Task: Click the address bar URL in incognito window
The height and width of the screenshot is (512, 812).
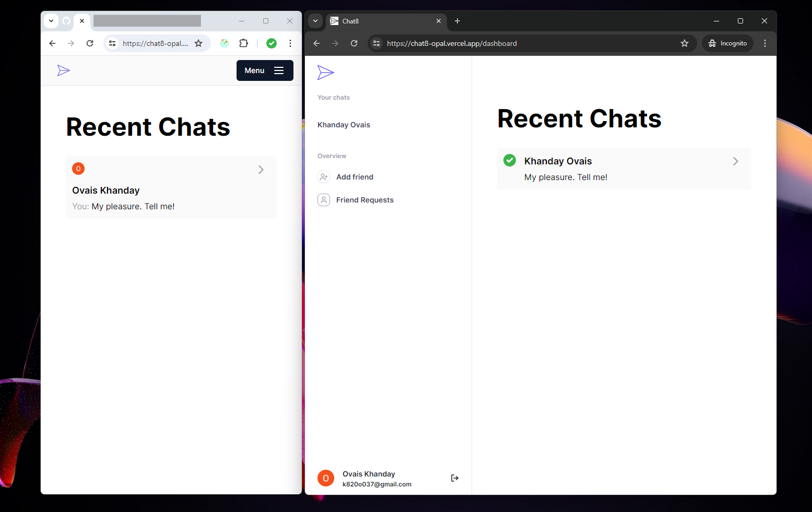Action: (x=452, y=43)
